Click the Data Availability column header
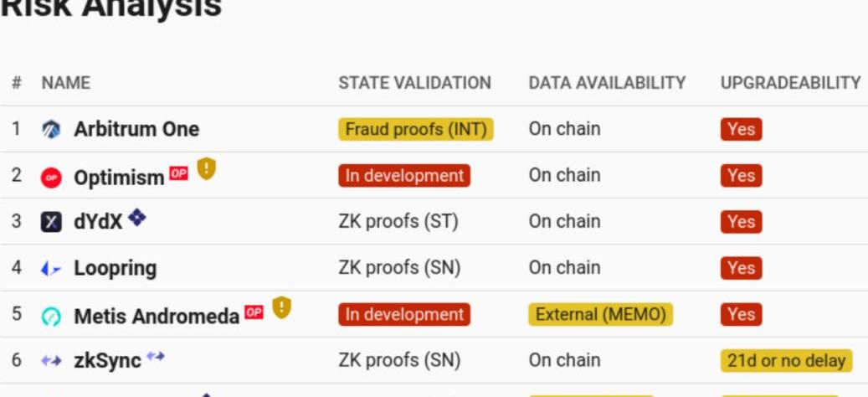 click(x=607, y=83)
